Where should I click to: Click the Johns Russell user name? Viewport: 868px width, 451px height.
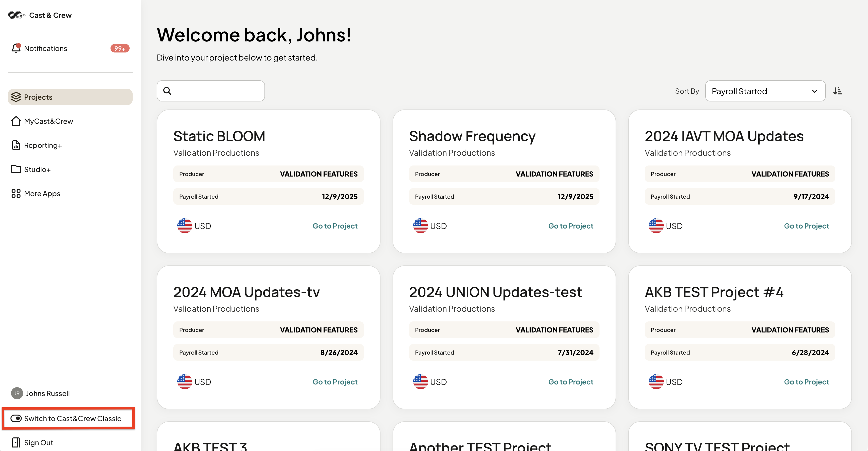[48, 393]
